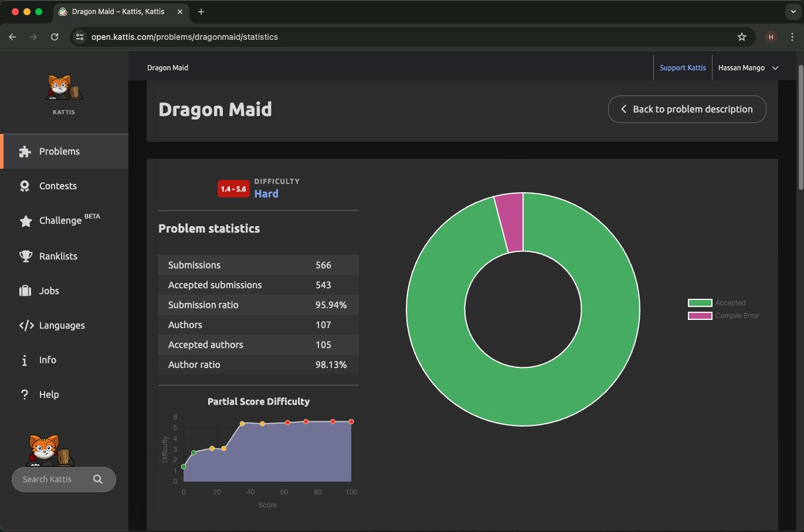The image size is (804, 532).
Task: Click the Authors value 107
Action: point(323,325)
